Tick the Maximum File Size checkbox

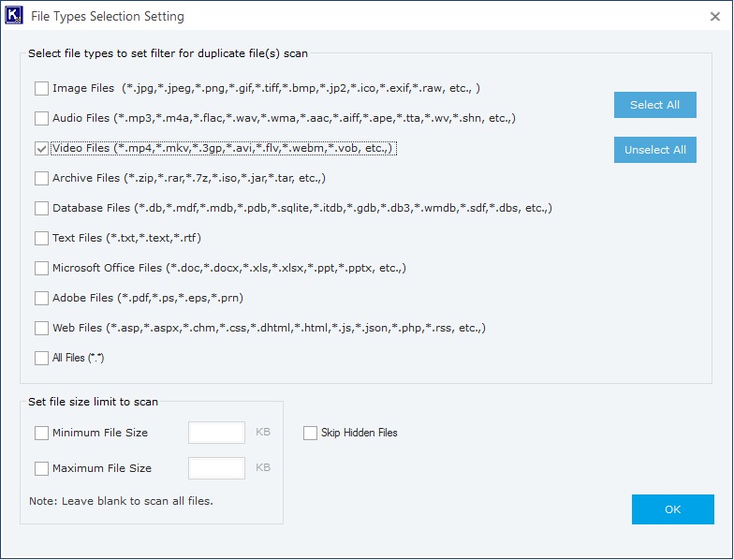[x=41, y=468]
